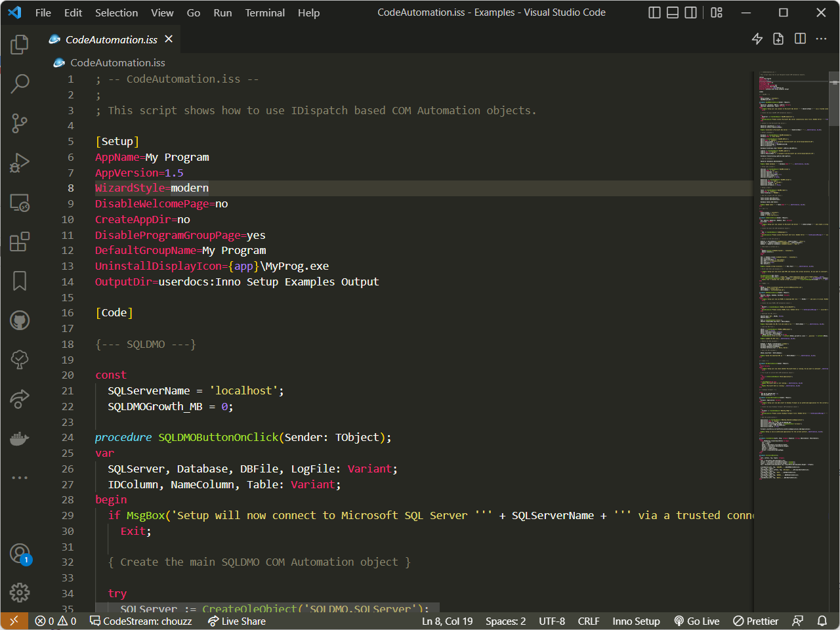Toggle the bottom panel
The image size is (840, 630).
coord(673,12)
